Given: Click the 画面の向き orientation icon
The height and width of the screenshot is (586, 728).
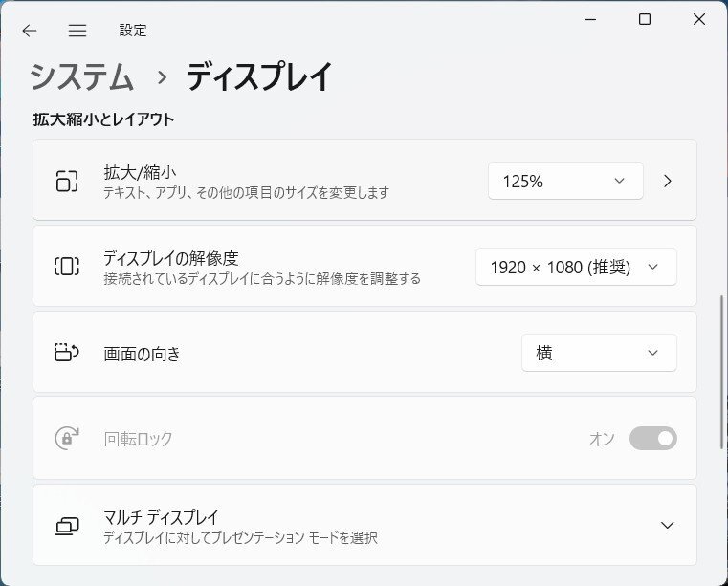Looking at the screenshot, I should (67, 353).
